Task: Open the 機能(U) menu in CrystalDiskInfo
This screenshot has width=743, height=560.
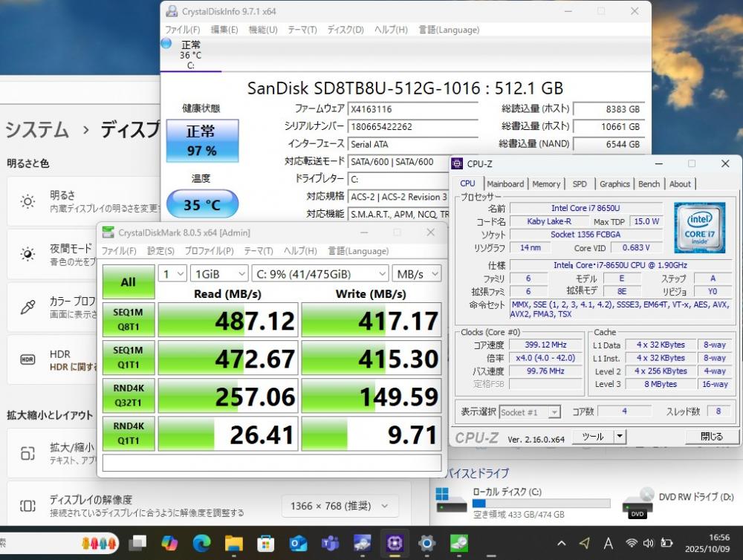Action: 262,30
